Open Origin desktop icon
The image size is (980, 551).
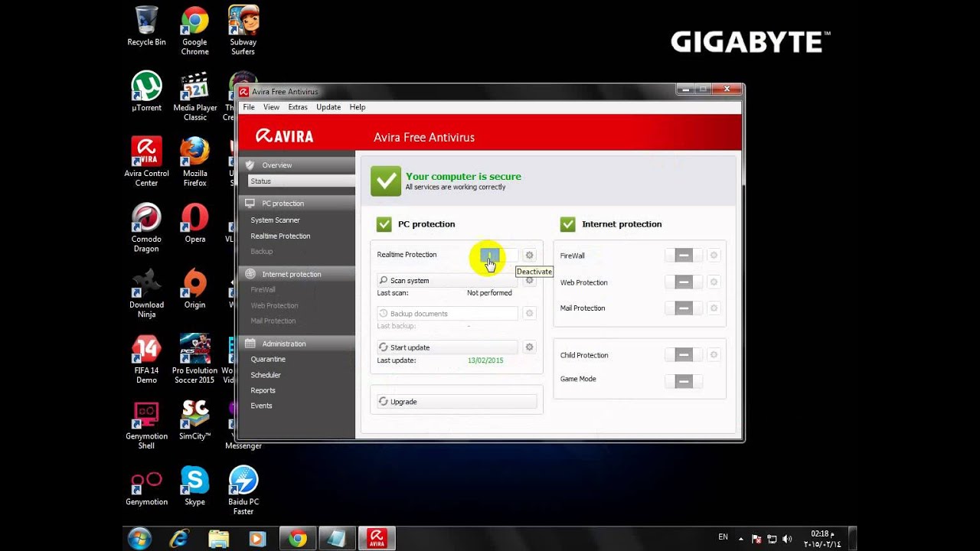click(194, 289)
